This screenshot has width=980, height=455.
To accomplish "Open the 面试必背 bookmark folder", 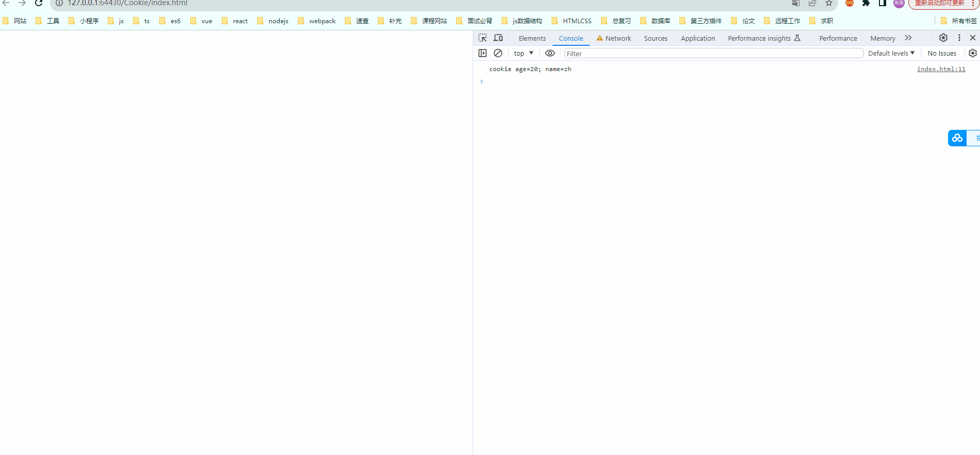I will coord(475,21).
